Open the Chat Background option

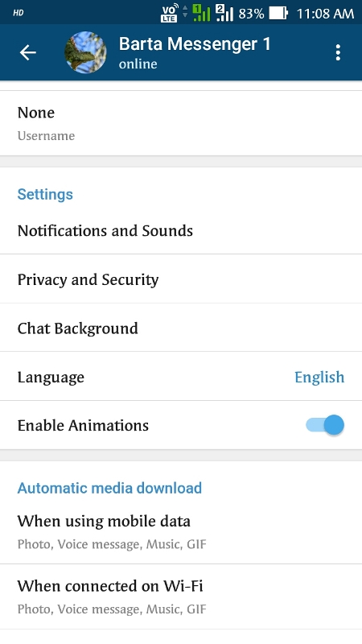(x=181, y=328)
